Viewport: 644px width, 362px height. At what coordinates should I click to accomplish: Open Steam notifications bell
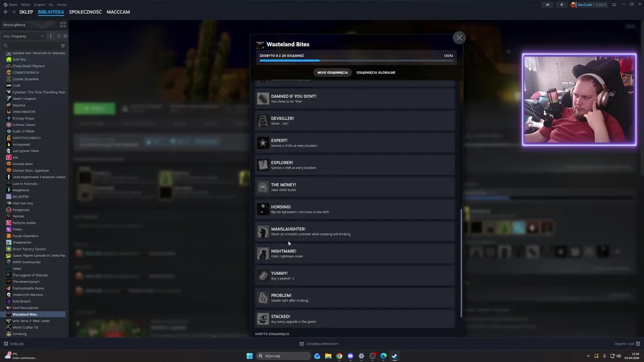coord(561,5)
